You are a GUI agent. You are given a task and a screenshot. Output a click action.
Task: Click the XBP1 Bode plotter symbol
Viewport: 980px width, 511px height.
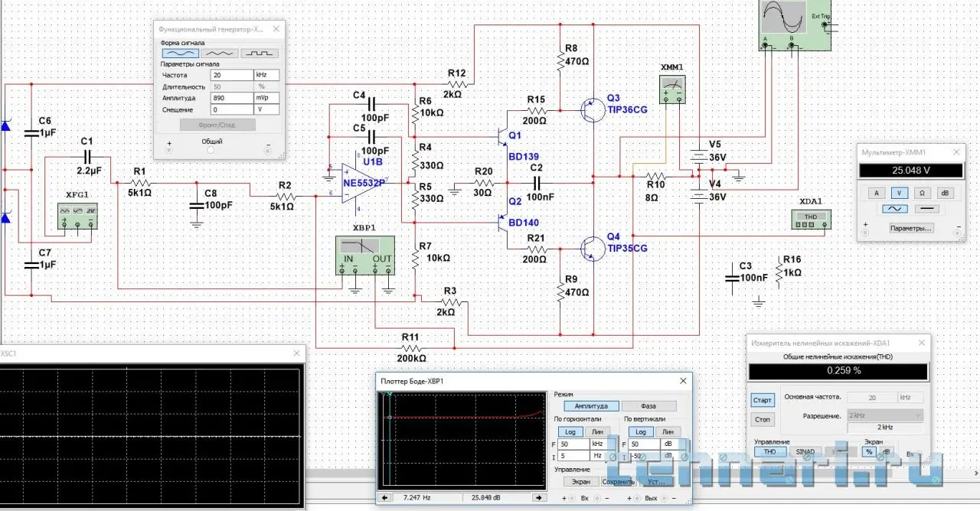(364, 254)
